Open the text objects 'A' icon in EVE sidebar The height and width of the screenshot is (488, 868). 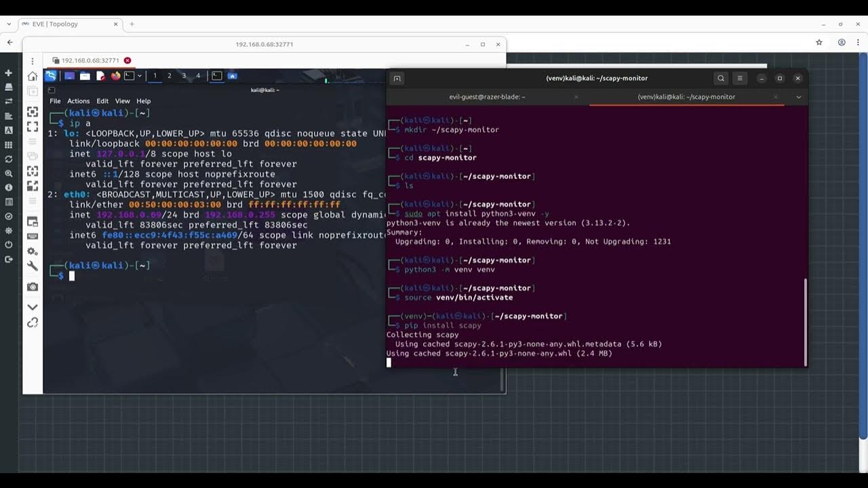(x=9, y=130)
